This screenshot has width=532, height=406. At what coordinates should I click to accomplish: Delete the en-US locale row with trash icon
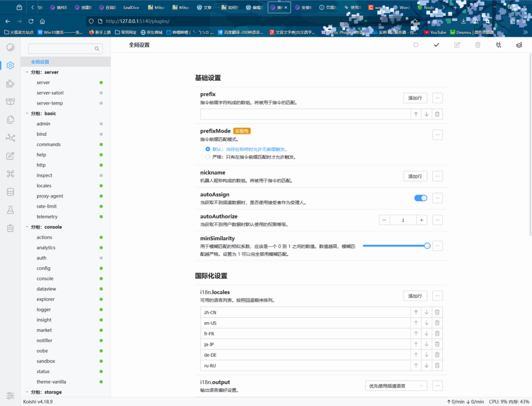tap(437, 323)
